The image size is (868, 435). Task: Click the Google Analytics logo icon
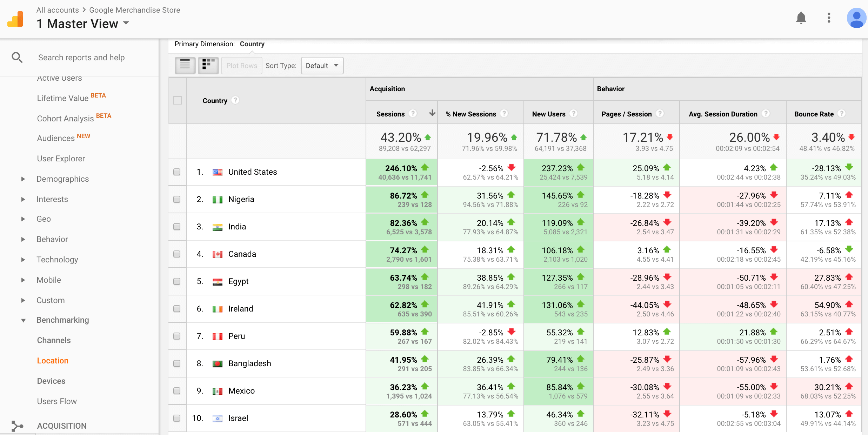tap(15, 19)
